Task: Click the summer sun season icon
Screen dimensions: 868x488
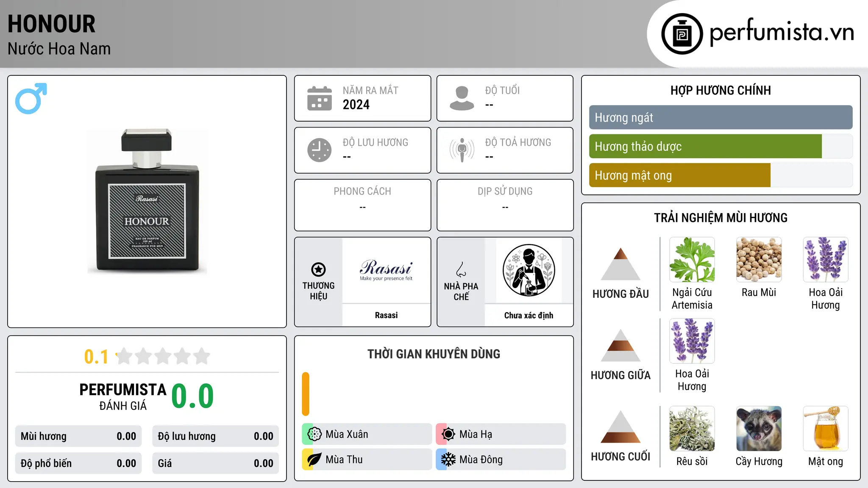Action: 448,434
